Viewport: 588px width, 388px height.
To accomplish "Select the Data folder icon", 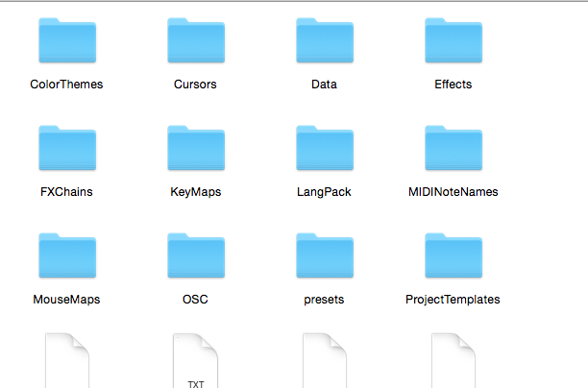I will [x=325, y=40].
